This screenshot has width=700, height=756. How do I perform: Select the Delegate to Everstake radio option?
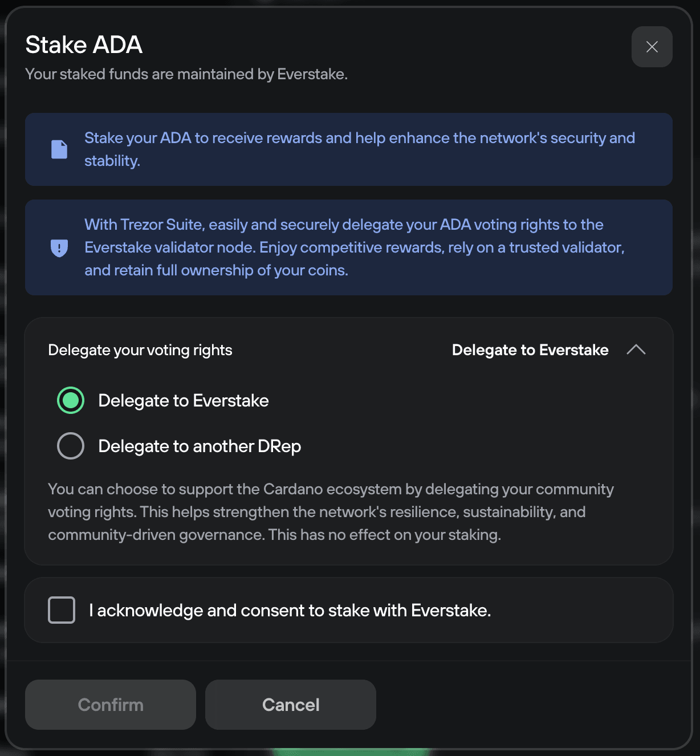pyautogui.click(x=70, y=400)
